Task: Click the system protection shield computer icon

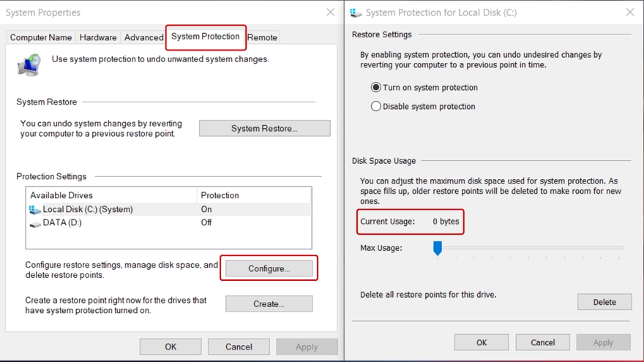Action: pos(29,65)
